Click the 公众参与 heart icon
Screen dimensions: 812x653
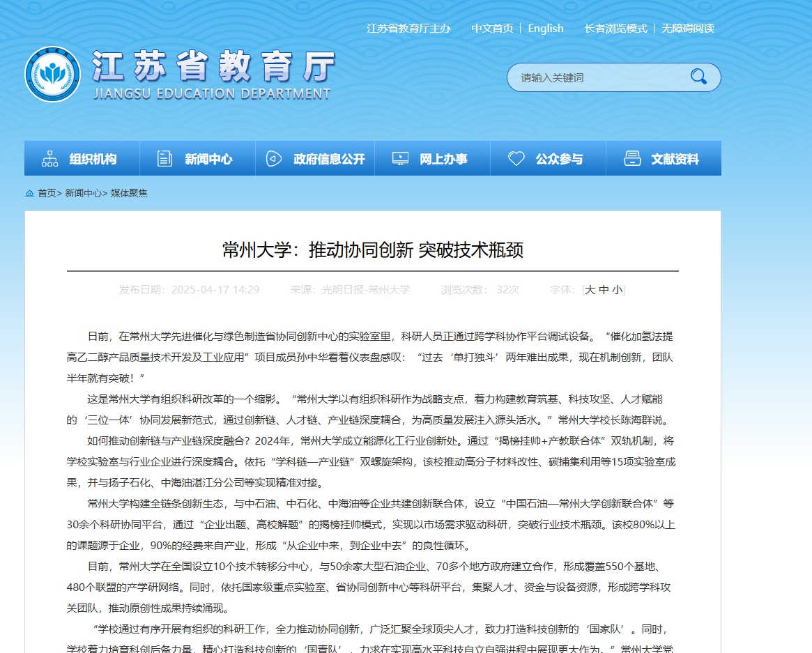point(516,159)
